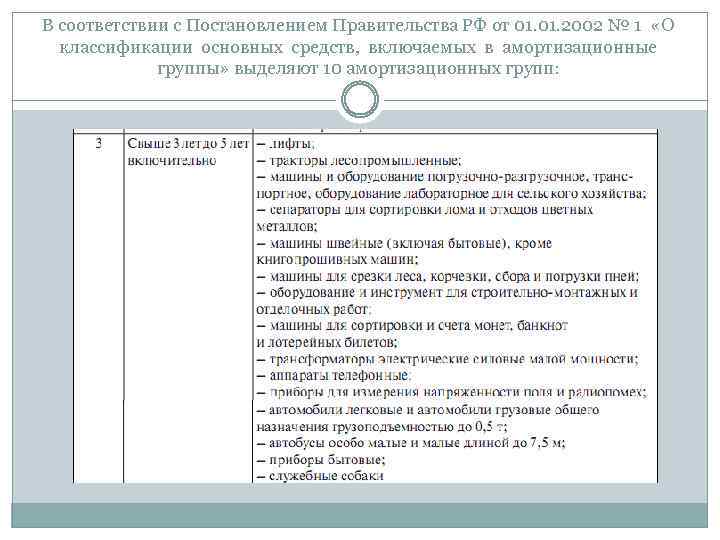Select 'трансформаторы электрические силовые малой мощности' line

pyautogui.click(x=448, y=359)
